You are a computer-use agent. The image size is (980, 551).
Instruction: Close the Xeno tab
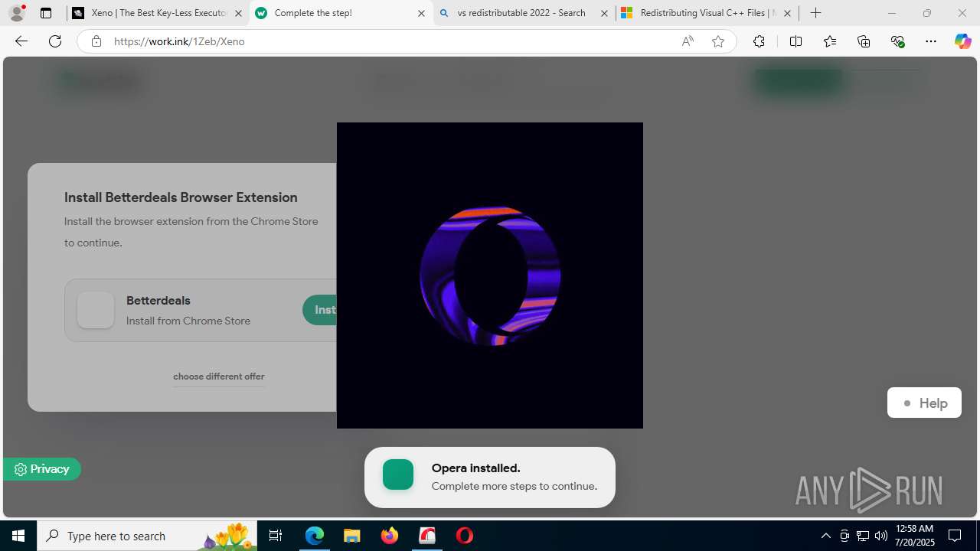coord(238,13)
